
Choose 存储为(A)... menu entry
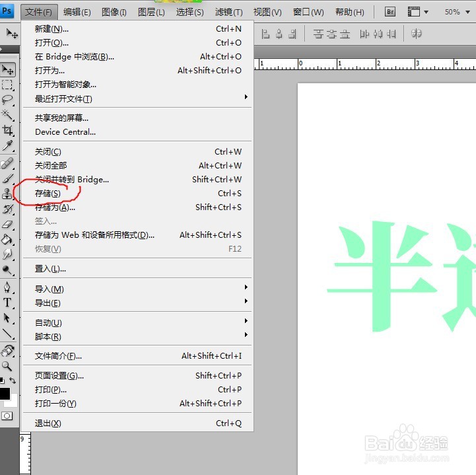[x=137, y=207]
